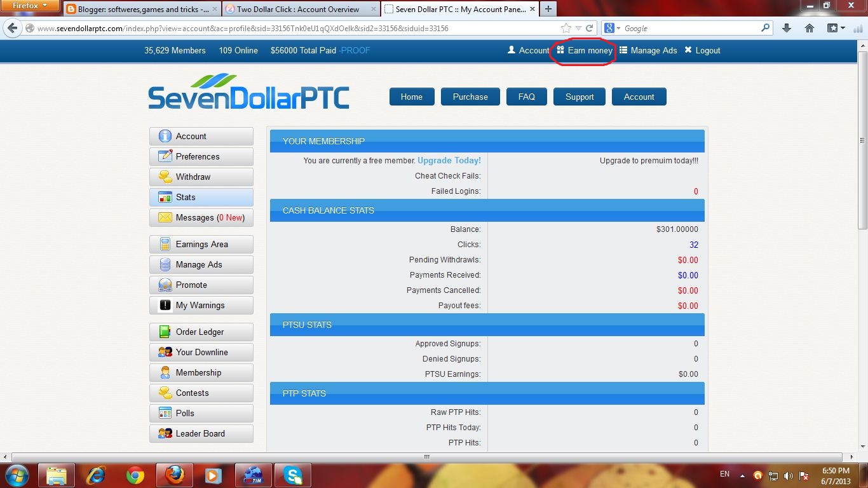Launch Internet Explorer from taskbar
Image resolution: width=868 pixels, height=488 pixels.
[96, 475]
